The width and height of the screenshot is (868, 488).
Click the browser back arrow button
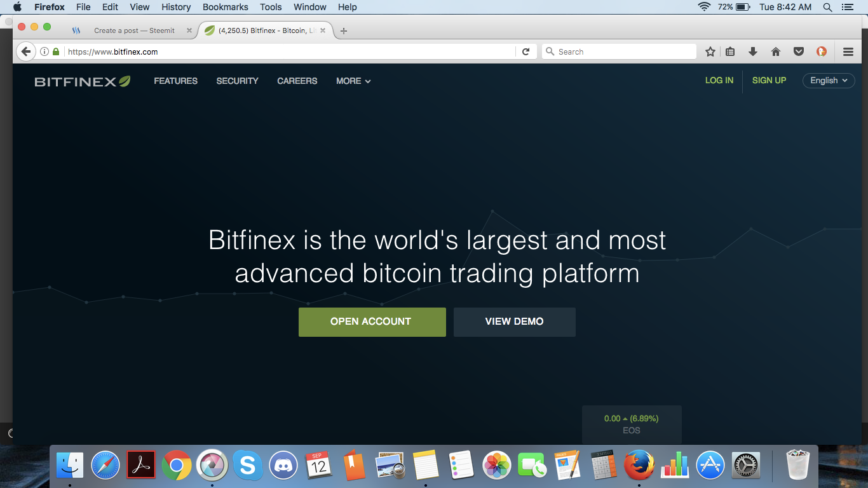pyautogui.click(x=25, y=51)
